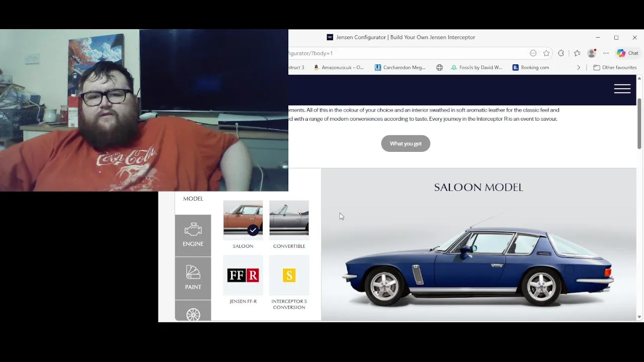The height and width of the screenshot is (362, 644).
Task: Maximize the browser window
Action: (x=616, y=37)
